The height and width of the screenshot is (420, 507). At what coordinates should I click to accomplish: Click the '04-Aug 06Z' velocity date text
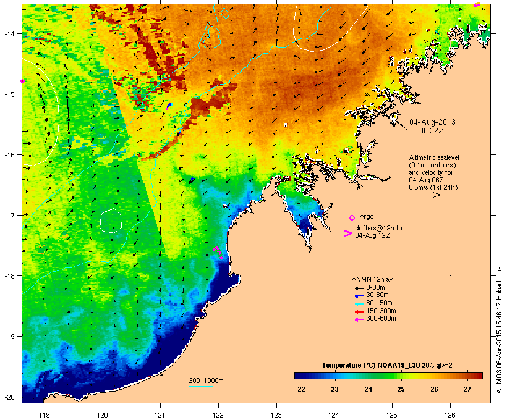click(426, 180)
